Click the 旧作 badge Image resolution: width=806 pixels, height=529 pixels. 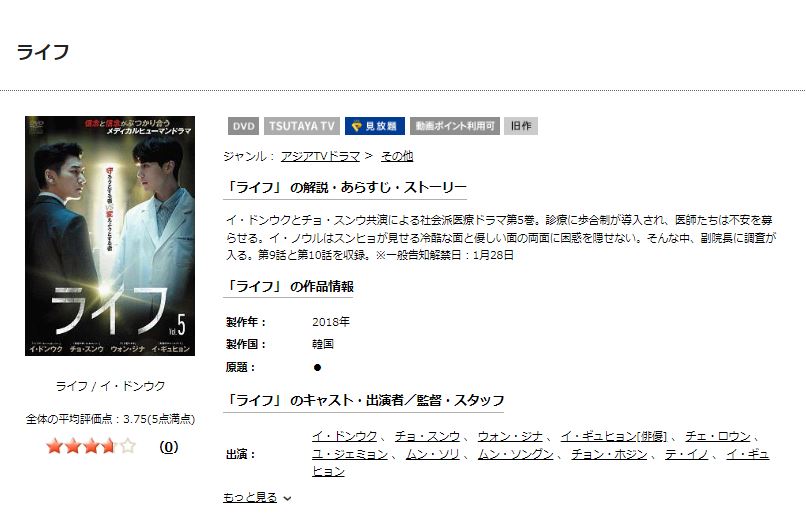(x=521, y=126)
